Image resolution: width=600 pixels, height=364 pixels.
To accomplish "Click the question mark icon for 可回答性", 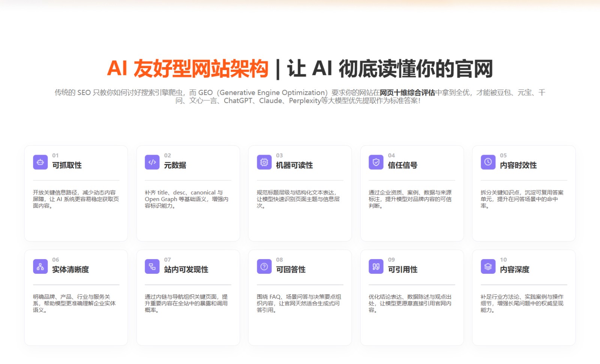I will pyautogui.click(x=264, y=267).
